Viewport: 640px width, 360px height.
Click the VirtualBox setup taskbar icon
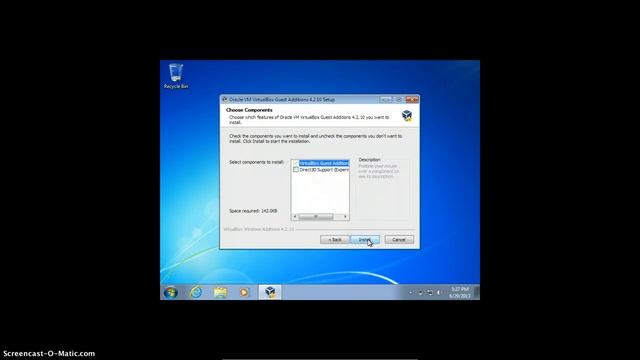point(270,292)
